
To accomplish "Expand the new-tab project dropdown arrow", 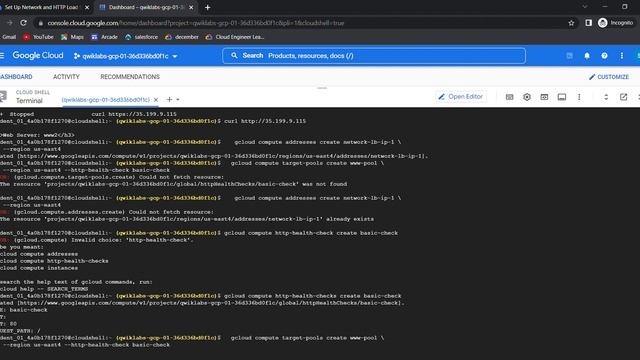I will (x=178, y=100).
